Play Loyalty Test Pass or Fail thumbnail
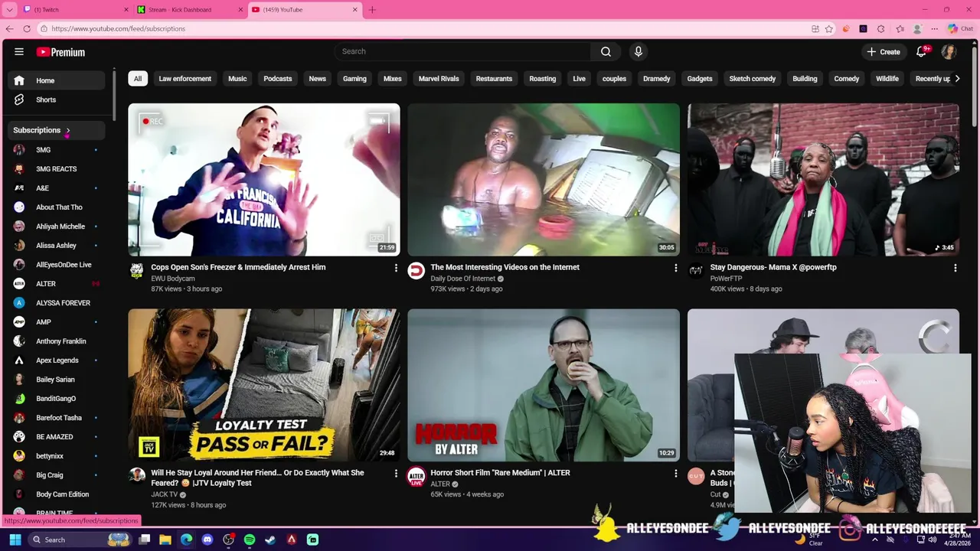 point(264,385)
